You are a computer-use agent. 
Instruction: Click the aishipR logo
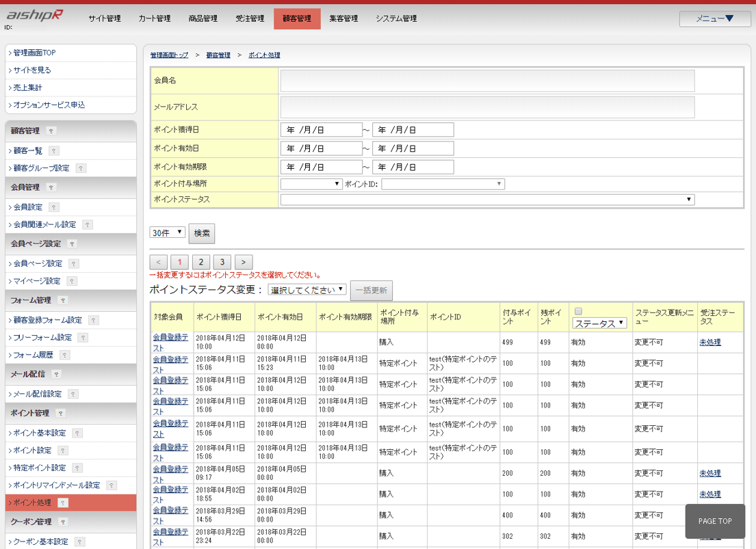pos(34,15)
